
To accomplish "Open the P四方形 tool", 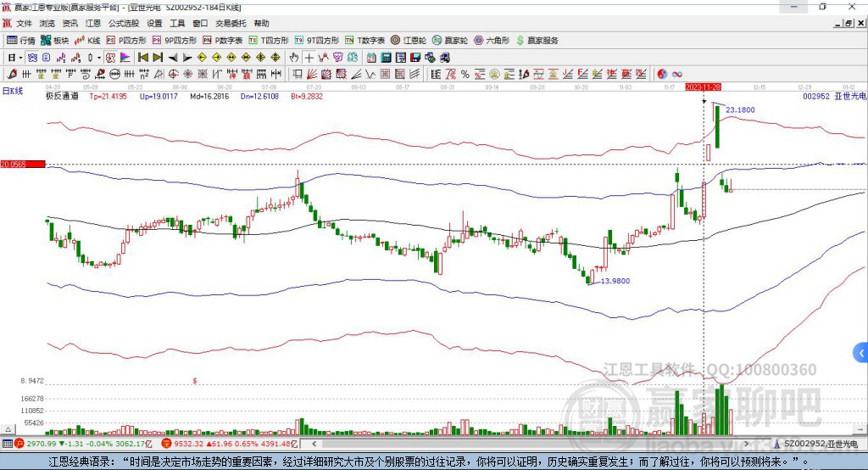I will click(126, 41).
